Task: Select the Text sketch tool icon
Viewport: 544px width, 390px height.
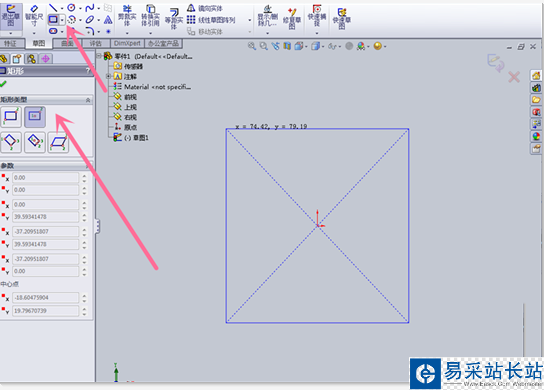Action: (x=108, y=19)
